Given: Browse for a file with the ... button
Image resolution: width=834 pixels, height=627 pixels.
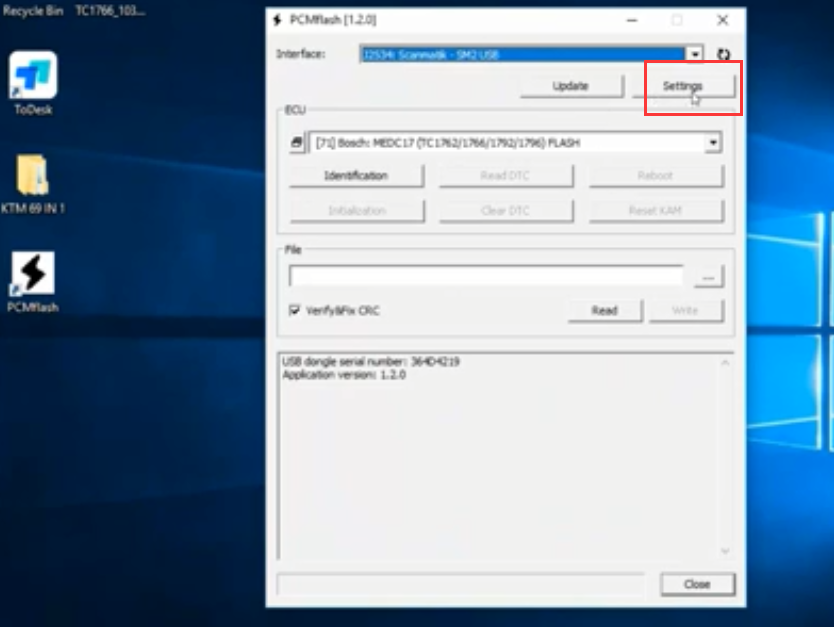Looking at the screenshot, I should point(708,277).
